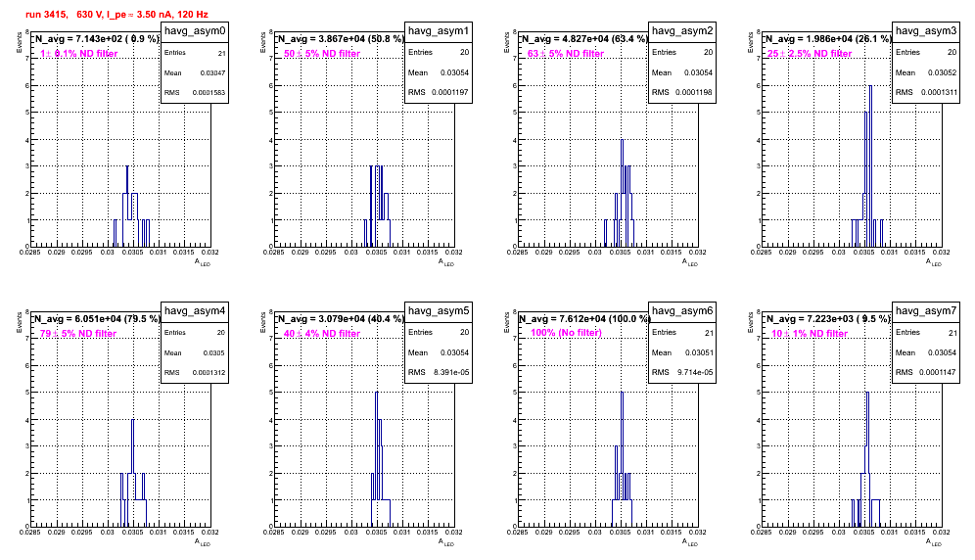Screen dimensions: 975x560
Task: Click the havg_asym4 stats box title
Action: pos(195,311)
